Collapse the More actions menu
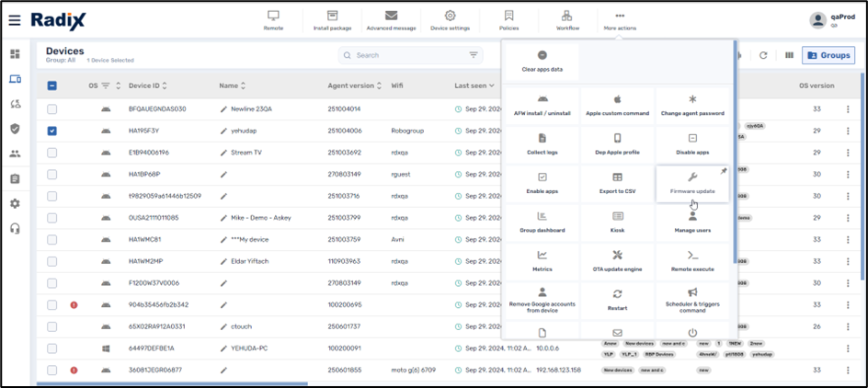 coord(620,20)
